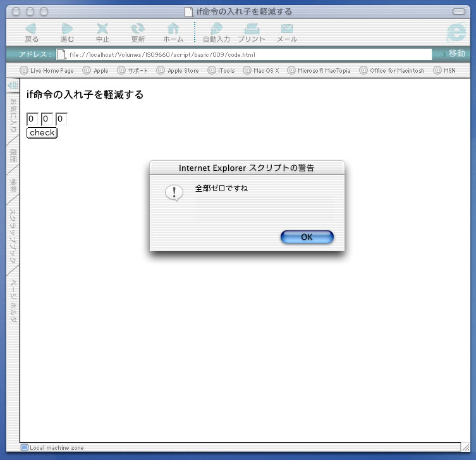Click the address bar URL field
This screenshot has width=476, height=460.
click(247, 54)
